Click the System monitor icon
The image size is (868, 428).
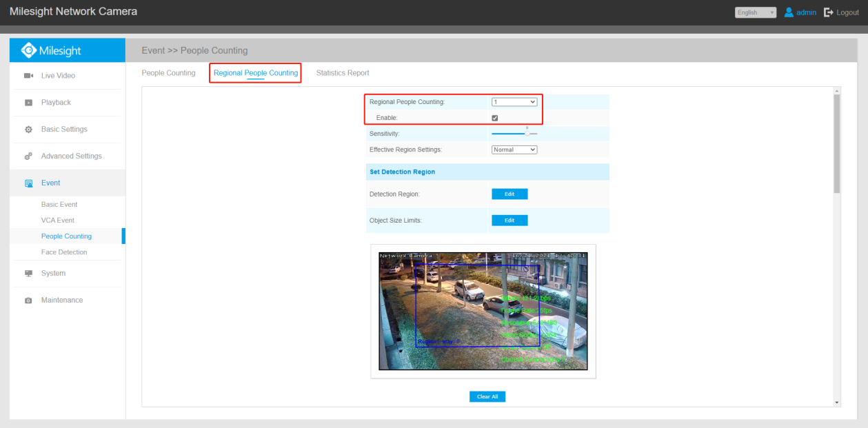28,274
